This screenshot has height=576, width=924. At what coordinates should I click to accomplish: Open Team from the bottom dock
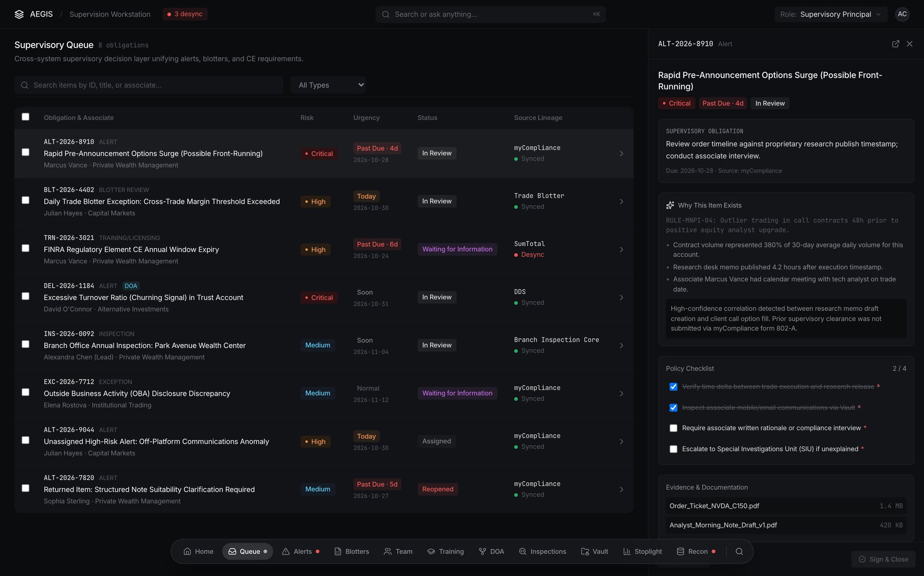pyautogui.click(x=398, y=551)
